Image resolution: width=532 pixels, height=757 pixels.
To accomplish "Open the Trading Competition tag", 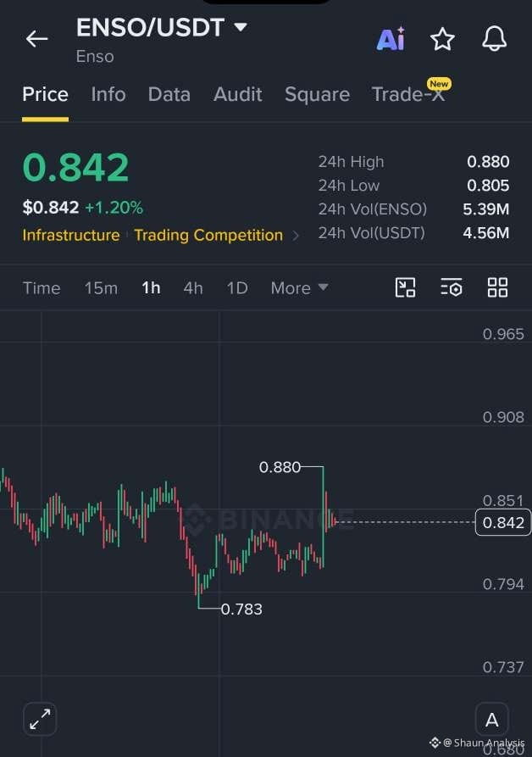I will 208,235.
